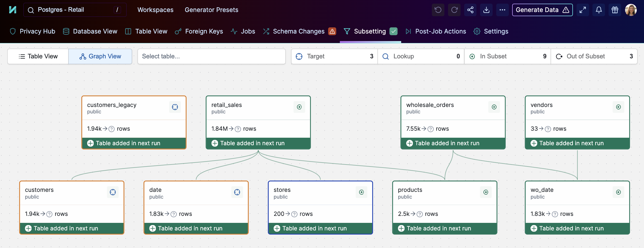
Task: Toggle in-subset status on retail_sales table
Action: (299, 107)
